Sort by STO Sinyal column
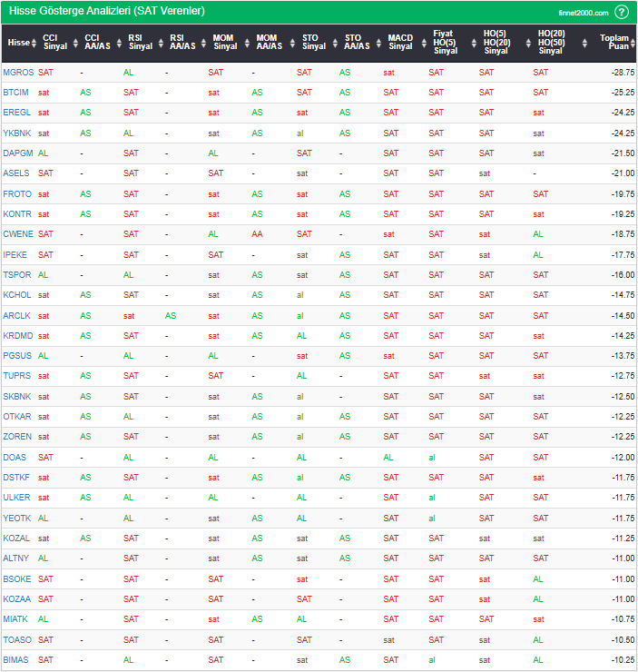The width and height of the screenshot is (638, 672). pos(314,43)
